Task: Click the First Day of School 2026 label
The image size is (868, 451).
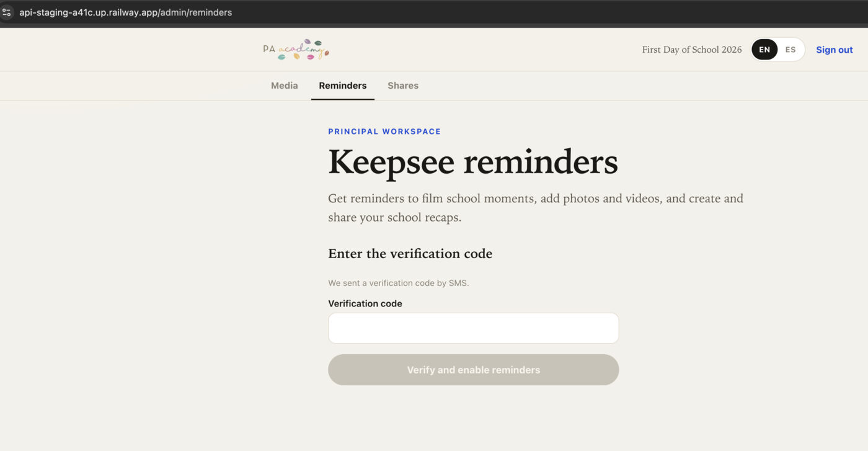Action: [692, 50]
